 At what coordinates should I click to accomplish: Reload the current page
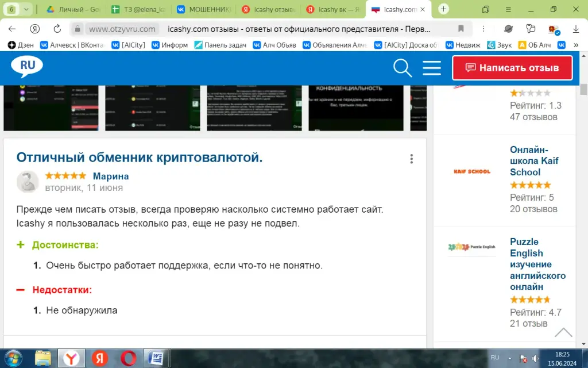tap(57, 29)
